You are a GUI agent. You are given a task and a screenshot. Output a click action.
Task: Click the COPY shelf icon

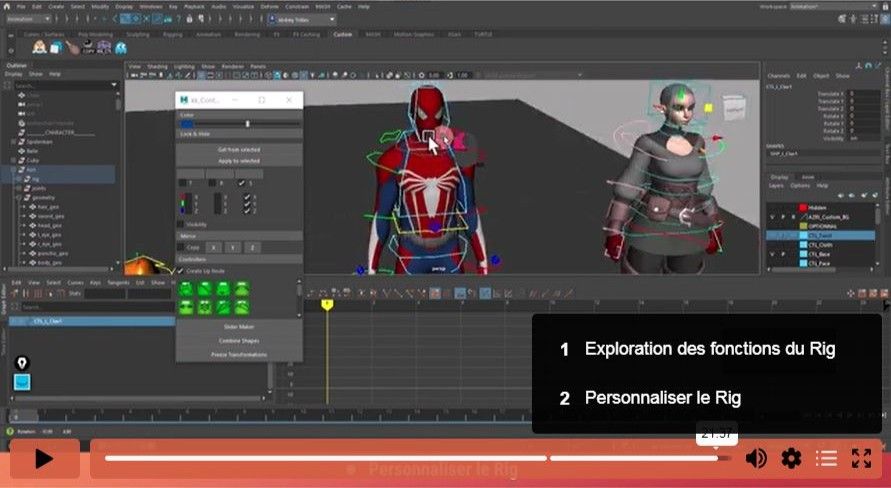(x=88, y=48)
